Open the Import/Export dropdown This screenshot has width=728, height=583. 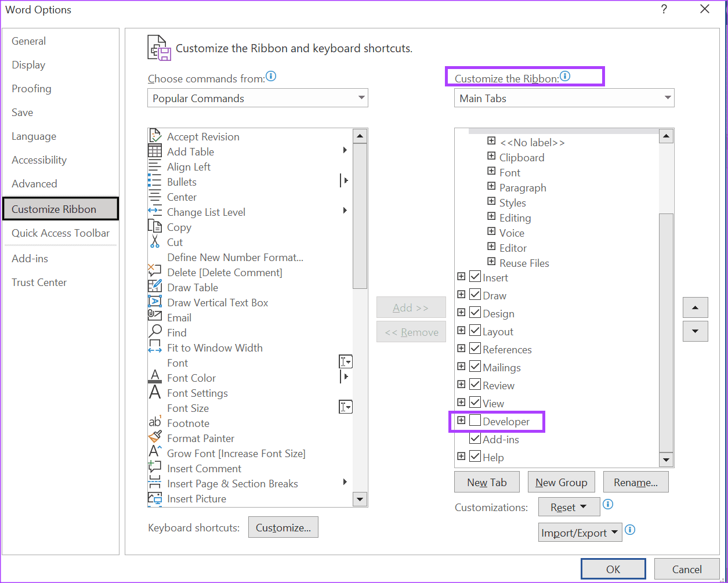580,533
